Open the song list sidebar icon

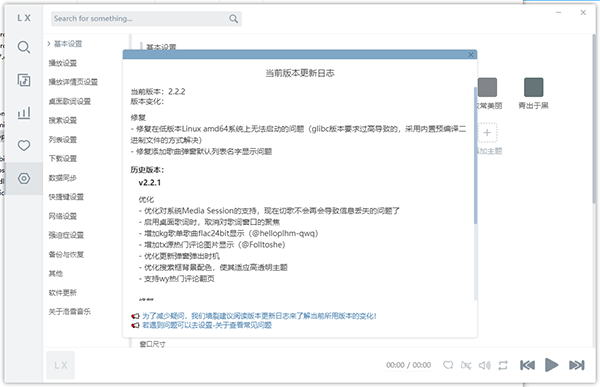pyautogui.click(x=24, y=80)
